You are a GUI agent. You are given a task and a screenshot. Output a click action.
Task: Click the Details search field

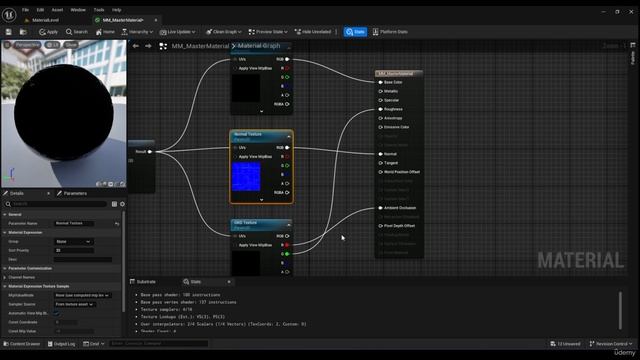(57, 204)
